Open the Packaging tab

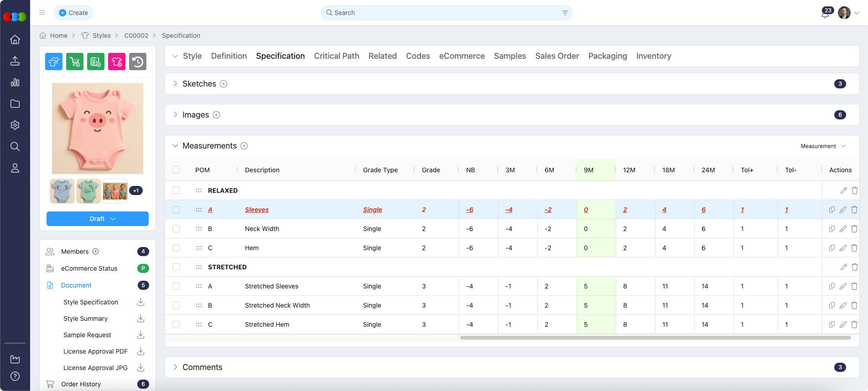[x=608, y=56]
